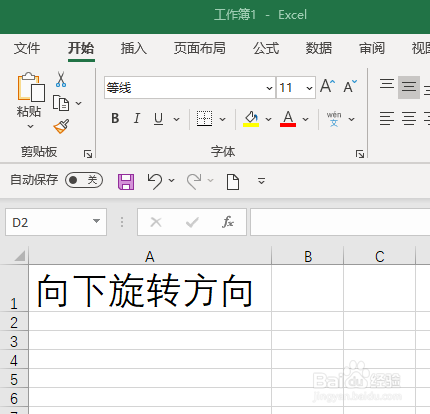Open Name Box dropdown arrow

[96, 221]
